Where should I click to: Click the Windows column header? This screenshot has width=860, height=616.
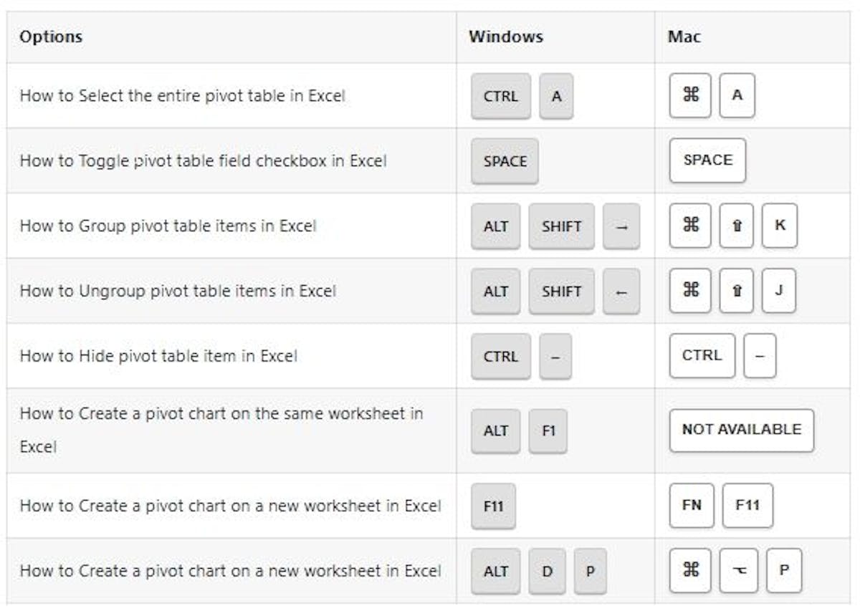tap(506, 37)
